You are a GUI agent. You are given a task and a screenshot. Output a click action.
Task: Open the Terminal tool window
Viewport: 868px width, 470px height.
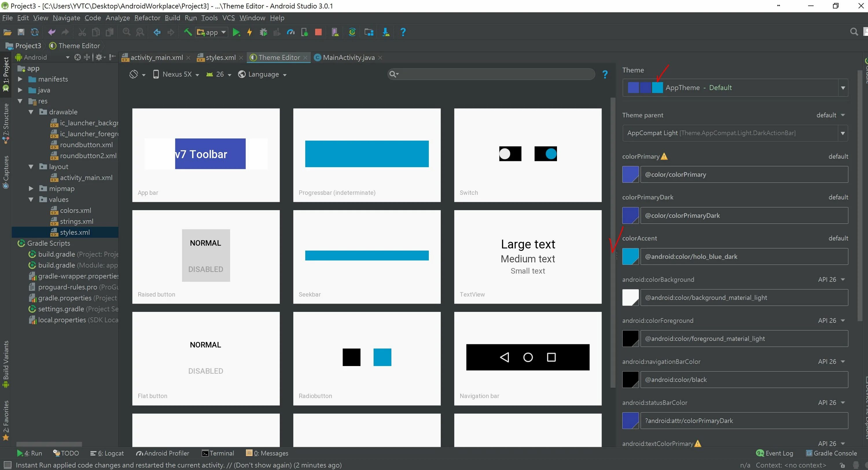coord(218,453)
